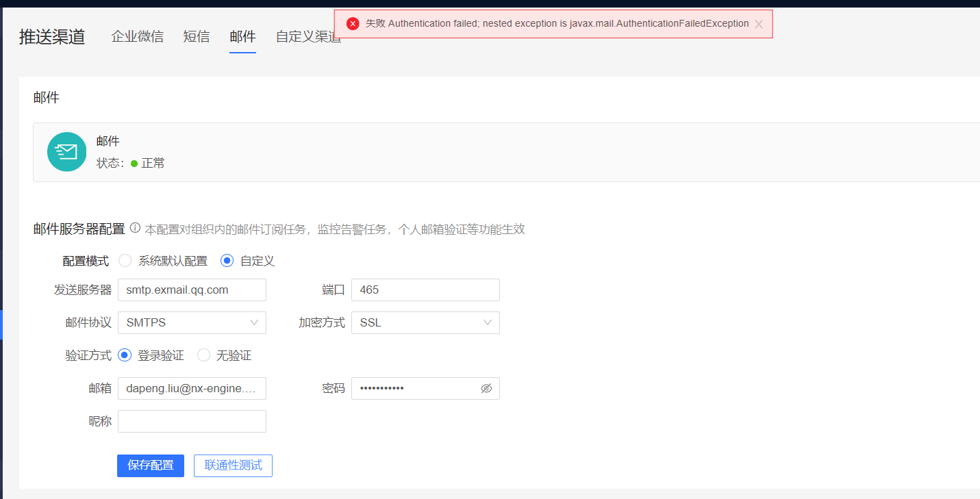Expand the encryption method selector chevron
This screenshot has width=980, height=499.
pos(487,322)
